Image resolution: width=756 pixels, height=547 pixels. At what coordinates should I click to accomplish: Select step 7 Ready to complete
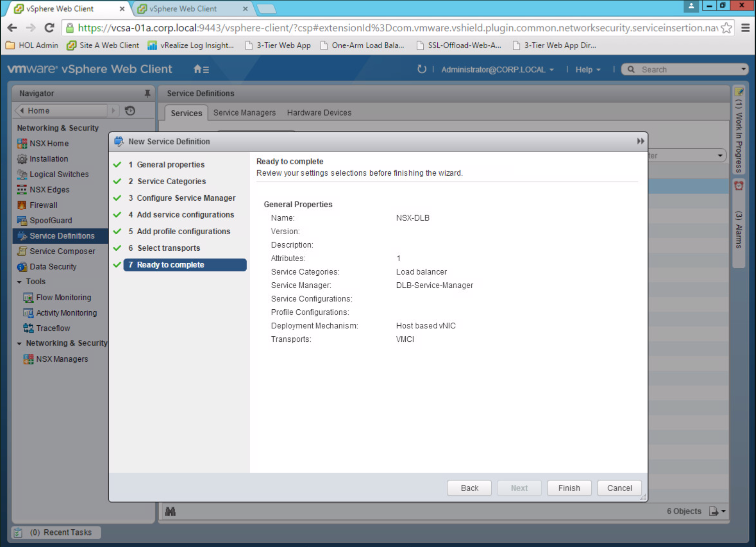coord(185,265)
